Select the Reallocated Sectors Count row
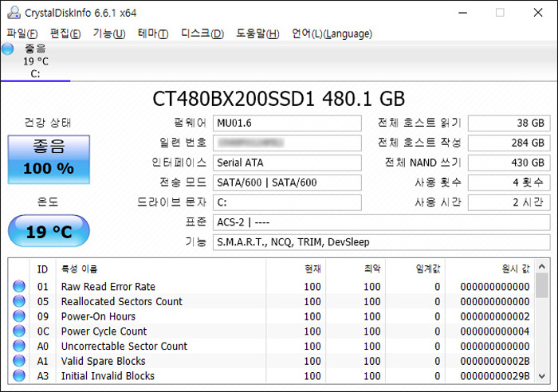 coord(271,301)
